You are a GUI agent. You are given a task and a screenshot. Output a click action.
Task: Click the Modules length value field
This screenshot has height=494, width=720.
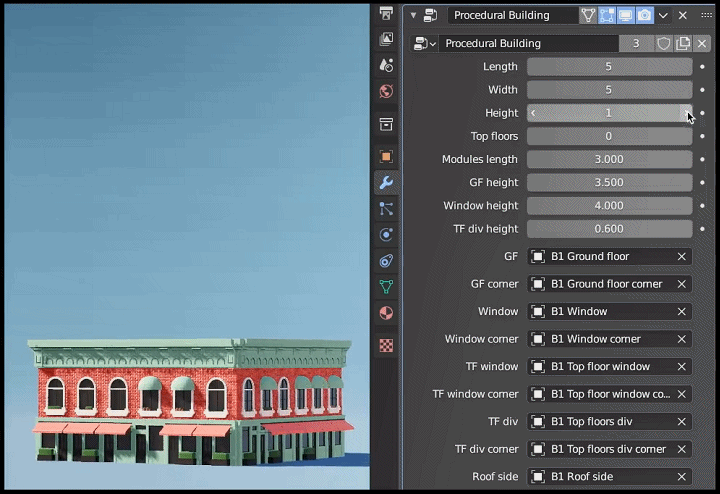(x=609, y=160)
